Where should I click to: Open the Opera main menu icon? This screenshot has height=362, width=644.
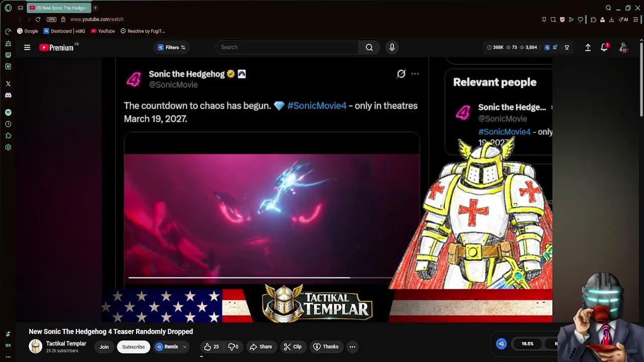[x=8, y=8]
